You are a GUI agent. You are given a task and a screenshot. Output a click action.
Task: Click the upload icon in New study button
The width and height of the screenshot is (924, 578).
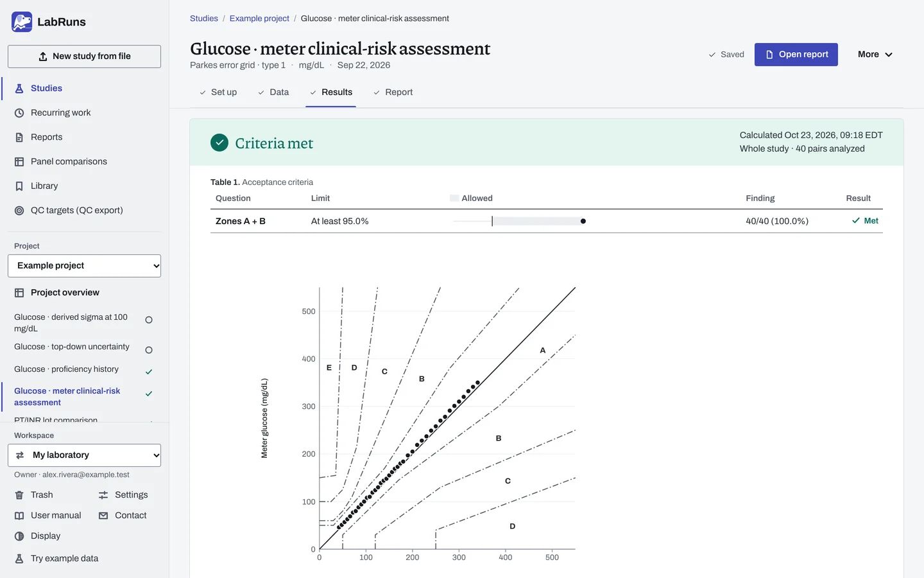[x=43, y=57]
